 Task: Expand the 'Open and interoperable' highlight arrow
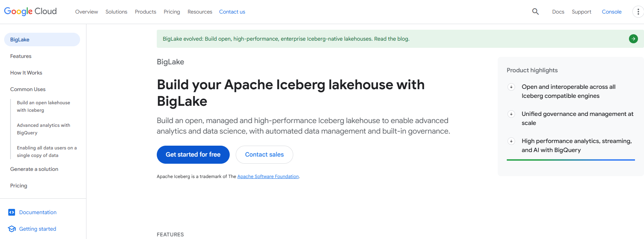[x=511, y=87]
